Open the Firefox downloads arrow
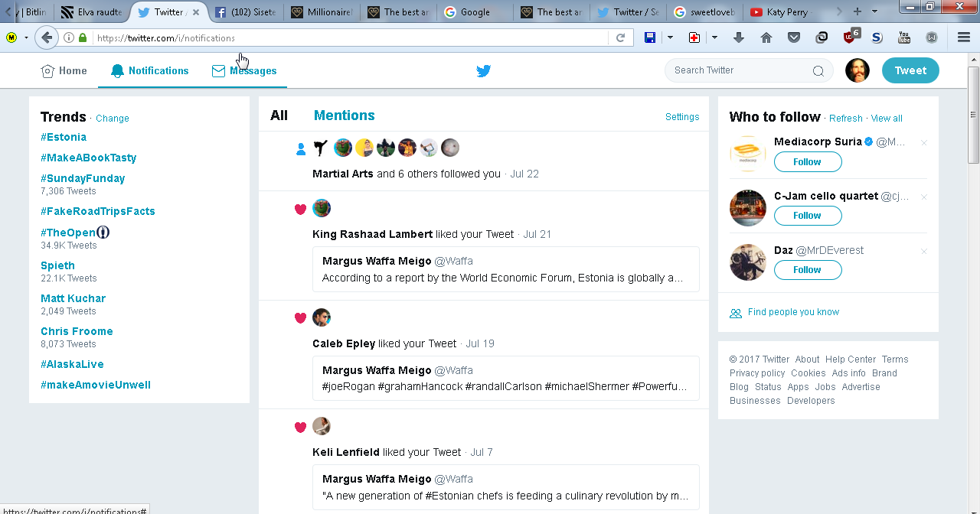This screenshot has width=980, height=514. click(739, 37)
